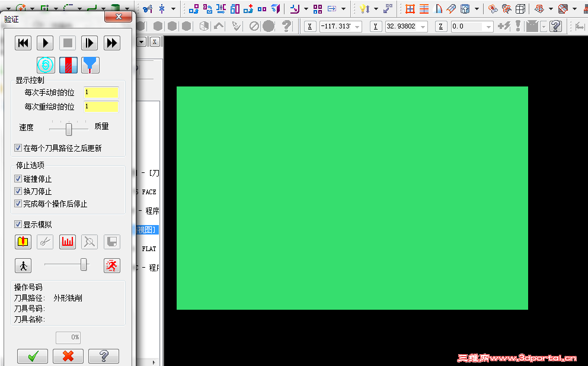Click the blue house view toolbar icon

(x=465, y=9)
